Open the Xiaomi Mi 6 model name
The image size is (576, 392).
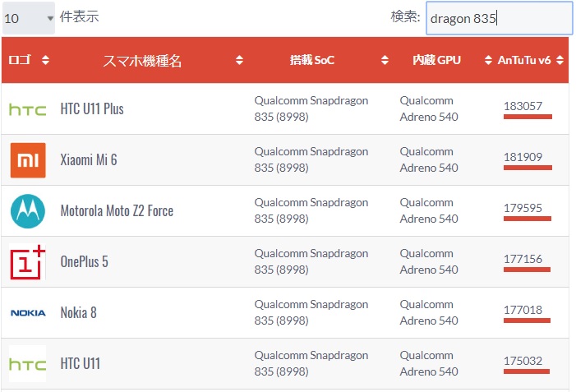coord(89,159)
